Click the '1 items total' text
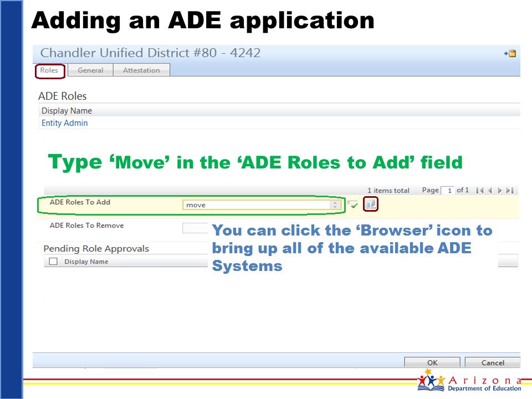The width and height of the screenshot is (532, 399). tap(388, 190)
